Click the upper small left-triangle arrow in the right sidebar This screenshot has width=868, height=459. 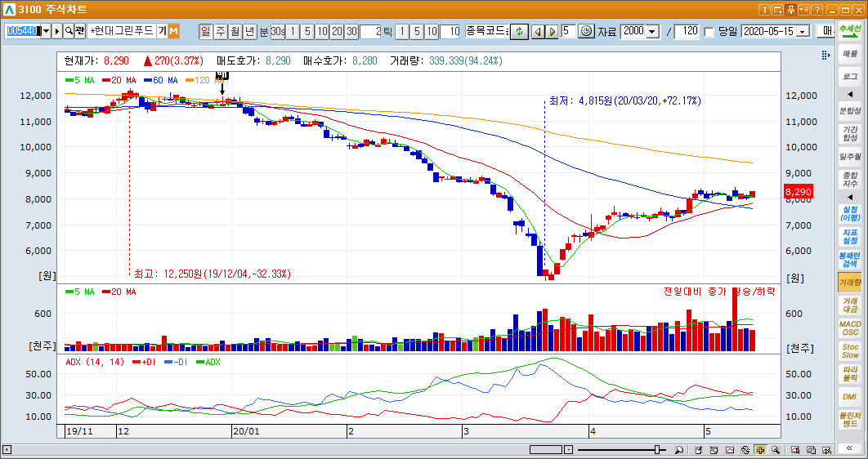pos(850,95)
